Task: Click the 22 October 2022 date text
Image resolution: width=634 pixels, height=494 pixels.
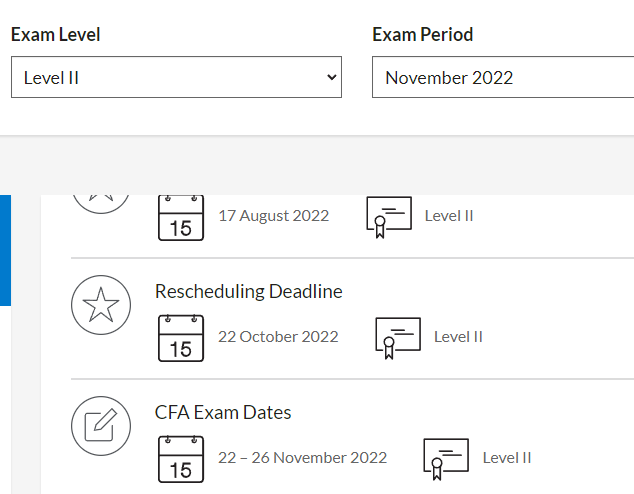Action: coord(278,337)
